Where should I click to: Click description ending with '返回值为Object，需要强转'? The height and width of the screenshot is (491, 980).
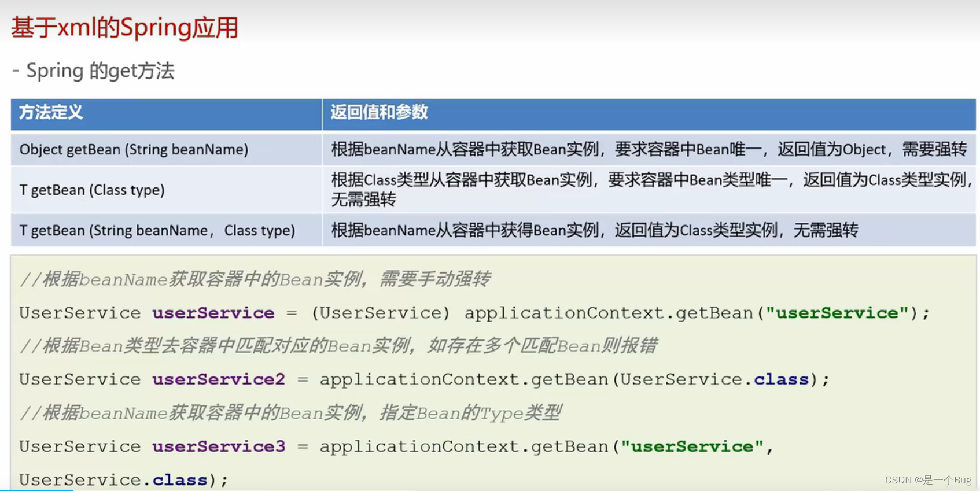click(x=649, y=150)
